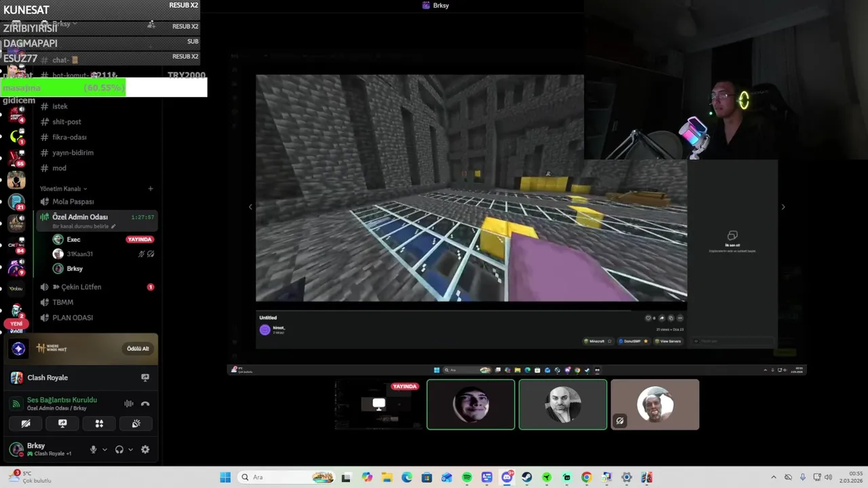Open the taskbar clock showing 00:55

pyautogui.click(x=850, y=477)
